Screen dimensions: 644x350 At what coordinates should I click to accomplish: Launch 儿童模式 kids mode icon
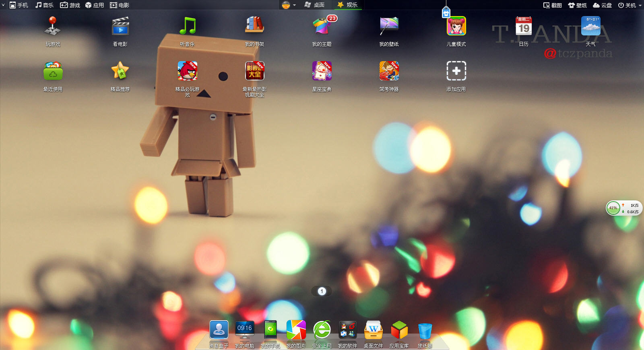tap(456, 26)
